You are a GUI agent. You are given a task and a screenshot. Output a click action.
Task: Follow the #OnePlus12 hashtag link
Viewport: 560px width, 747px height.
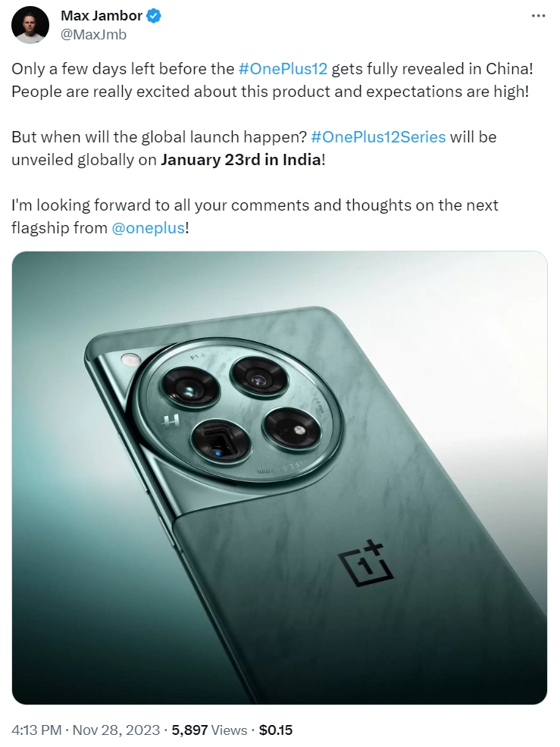tap(283, 69)
